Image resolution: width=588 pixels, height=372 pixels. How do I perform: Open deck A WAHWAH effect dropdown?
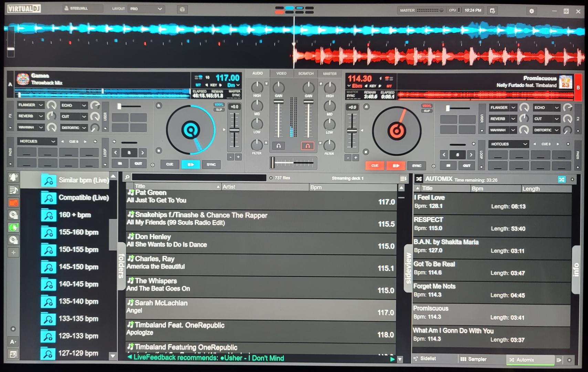pos(31,127)
